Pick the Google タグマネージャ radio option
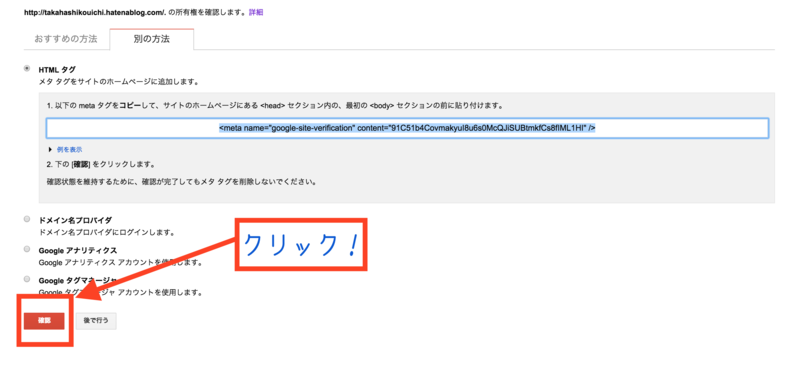This screenshot has height=369, width=800. 27,279
